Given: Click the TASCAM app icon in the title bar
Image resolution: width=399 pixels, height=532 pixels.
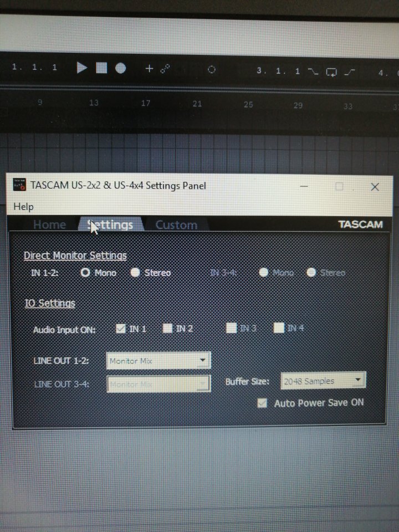Looking at the screenshot, I should point(19,185).
